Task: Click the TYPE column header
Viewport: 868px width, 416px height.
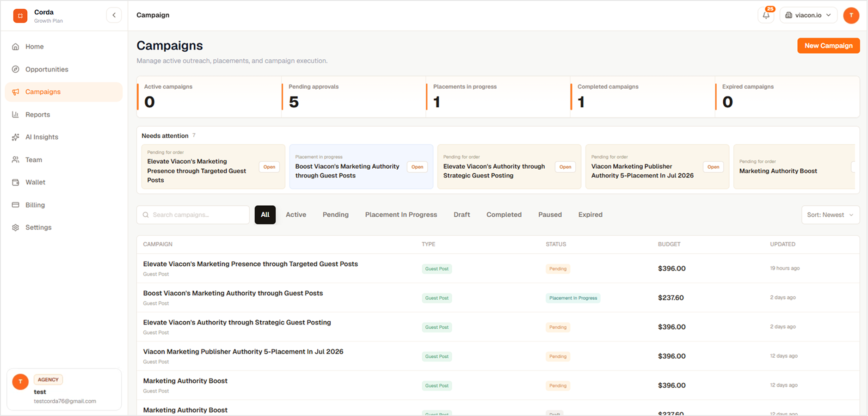Action: 428,244
